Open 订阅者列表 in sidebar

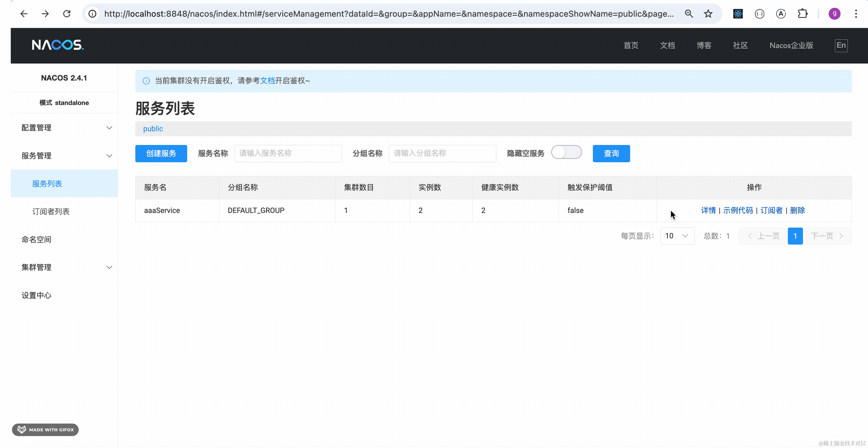(51, 211)
